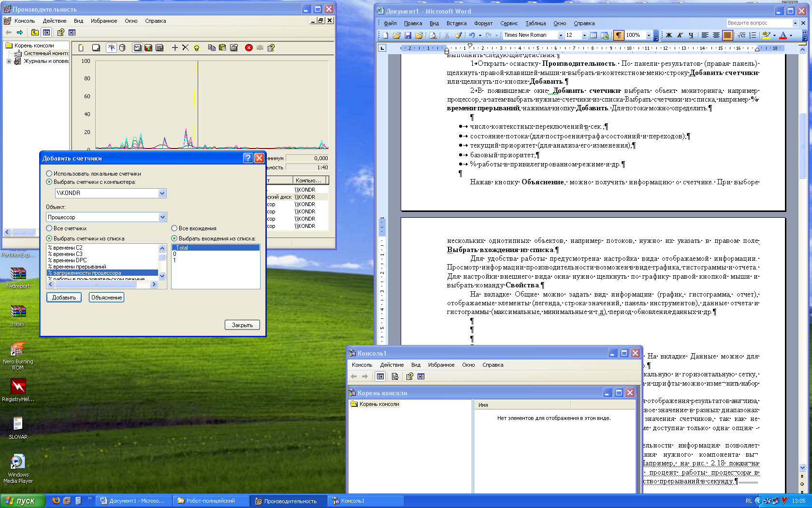Click Help icon at end of monitor toolbar
Viewport: 812px width, 508px height.
(x=271, y=47)
